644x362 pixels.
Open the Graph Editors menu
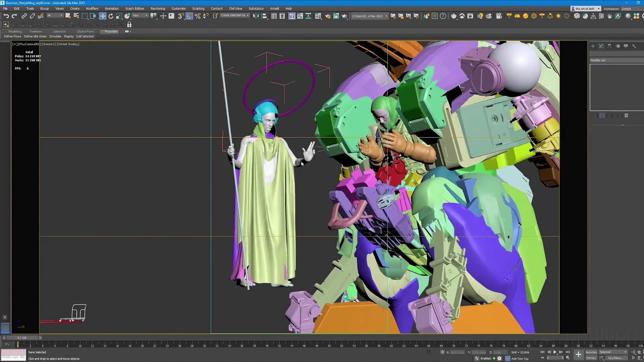tap(135, 8)
